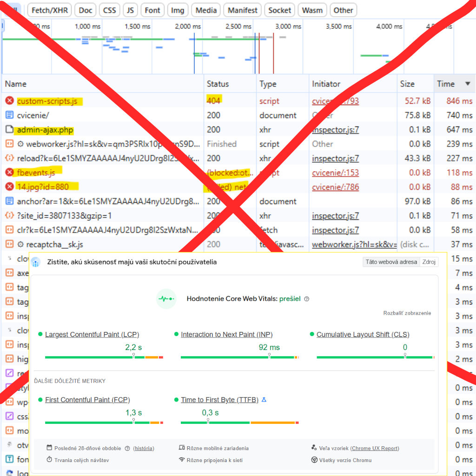Click the Interaction to Next Paint progress bar
Image resolution: width=476 pixels, height=476 pixels.
pos(239,357)
